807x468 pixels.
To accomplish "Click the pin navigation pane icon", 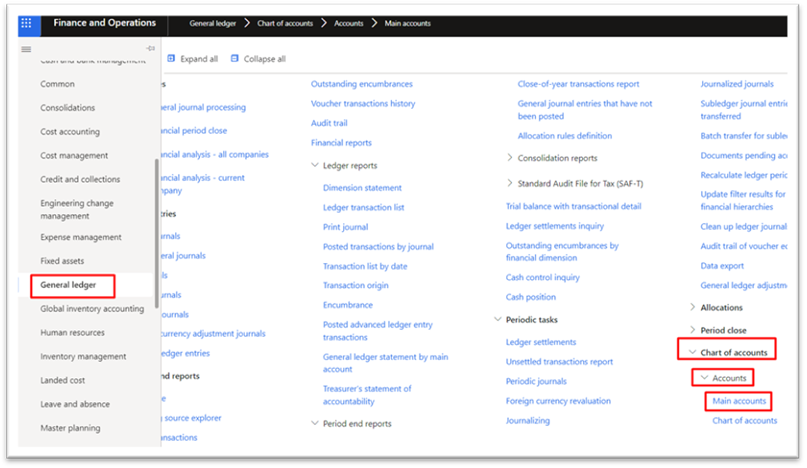I will point(150,48).
